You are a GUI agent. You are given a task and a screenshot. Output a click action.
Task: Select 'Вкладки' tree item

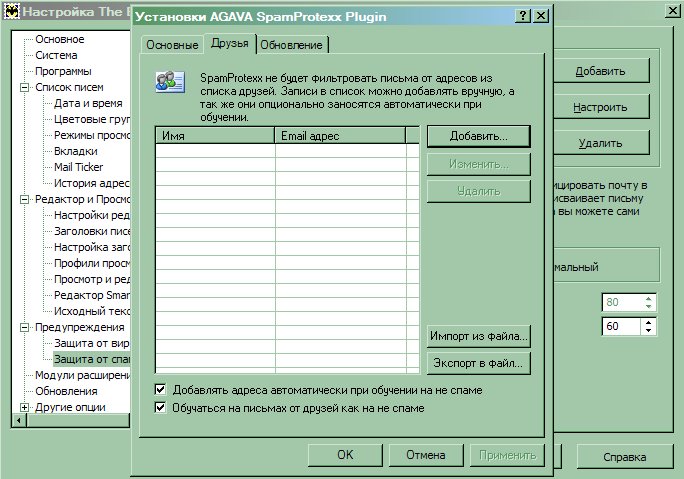point(76,151)
